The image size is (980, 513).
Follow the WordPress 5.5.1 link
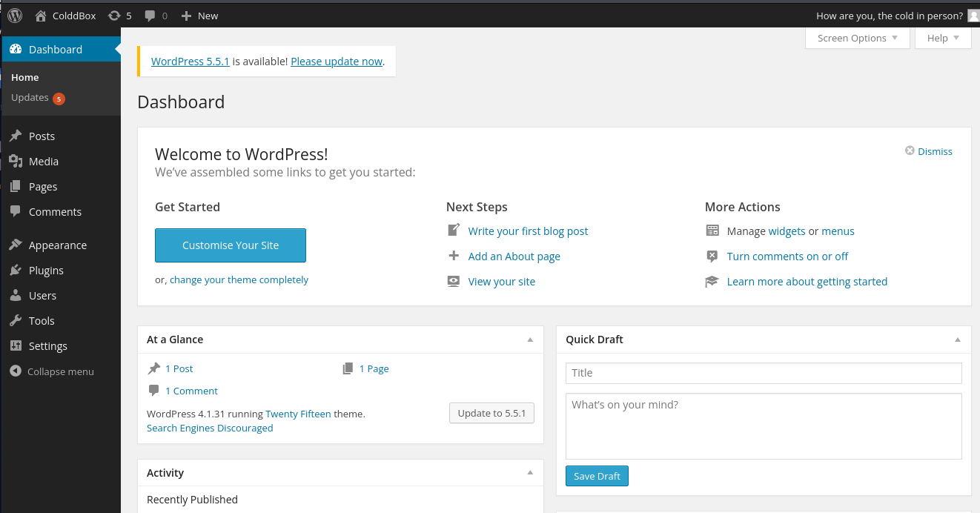pyautogui.click(x=191, y=62)
